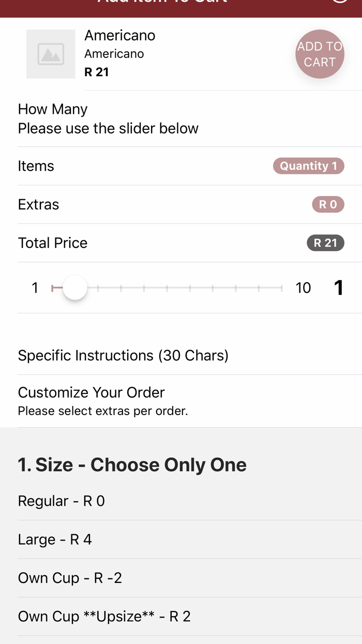
Task: Tap the Size - Choose Only One heading
Action: (132, 465)
